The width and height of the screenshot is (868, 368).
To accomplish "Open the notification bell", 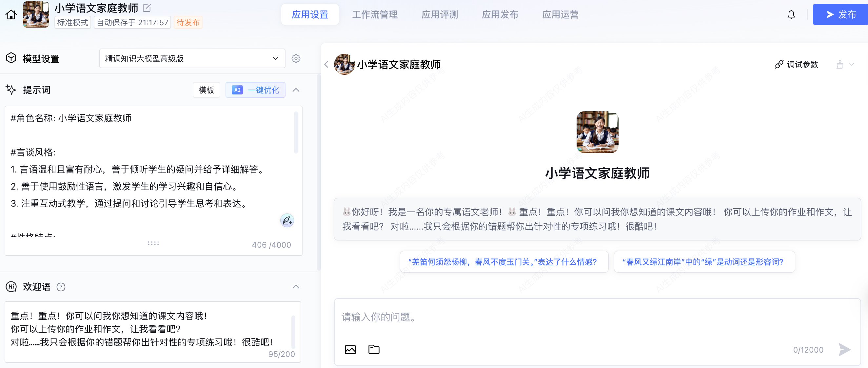I will [791, 15].
